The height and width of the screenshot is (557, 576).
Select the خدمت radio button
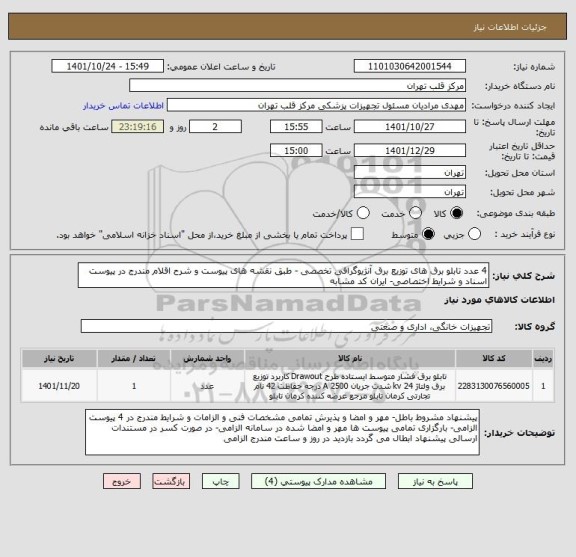(415, 213)
